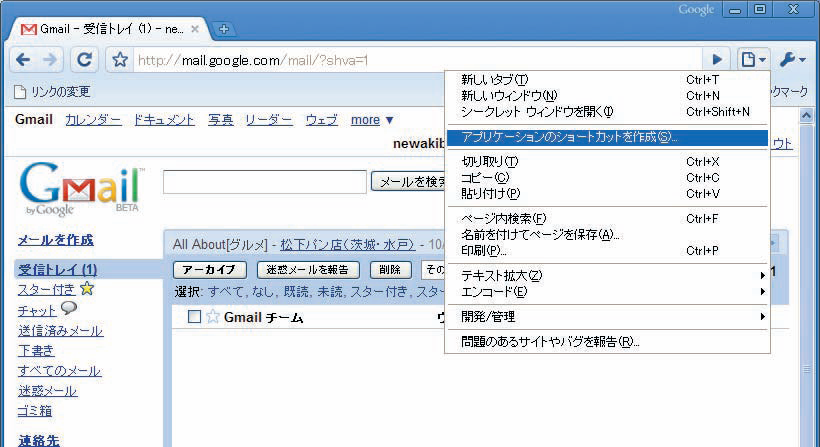Viewport: 820px width, 447px height.
Task: Open the 迷惑メール folder
Action: [48, 391]
